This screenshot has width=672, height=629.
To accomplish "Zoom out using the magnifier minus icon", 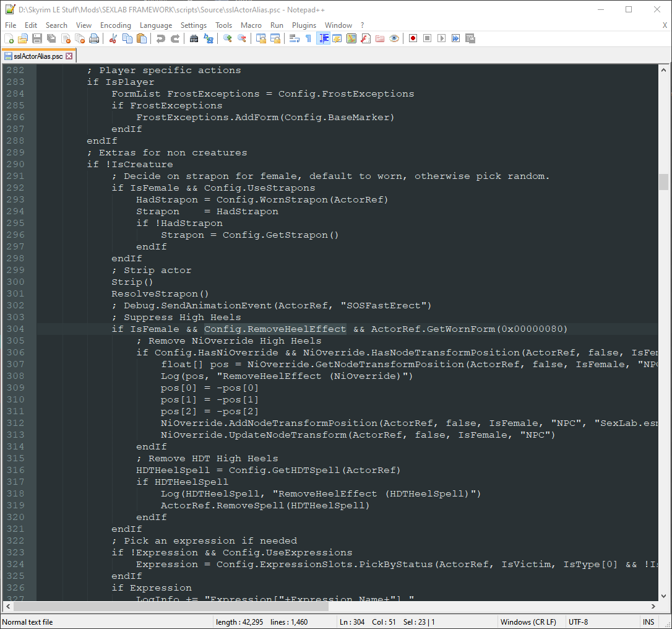I will 242,38.
